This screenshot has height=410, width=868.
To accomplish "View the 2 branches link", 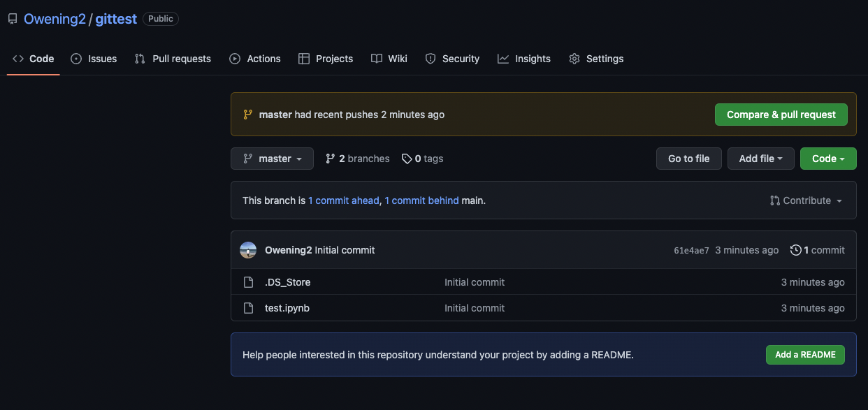I will point(358,159).
